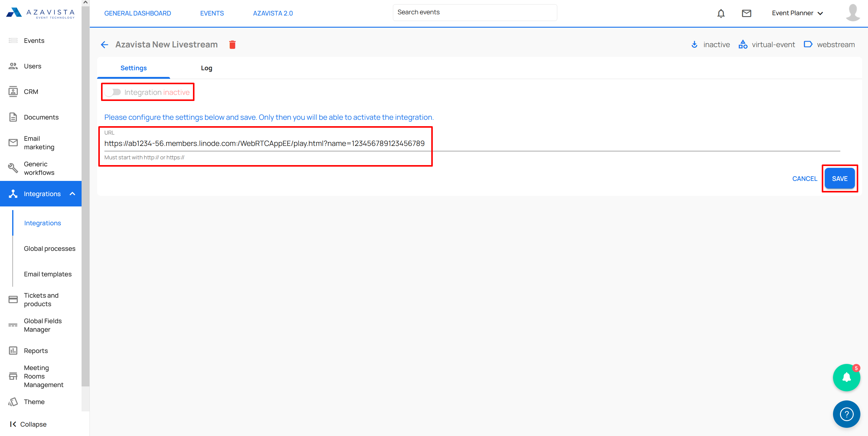Select Email templates submenu item
Viewport: 868px width, 436px height.
coord(47,274)
